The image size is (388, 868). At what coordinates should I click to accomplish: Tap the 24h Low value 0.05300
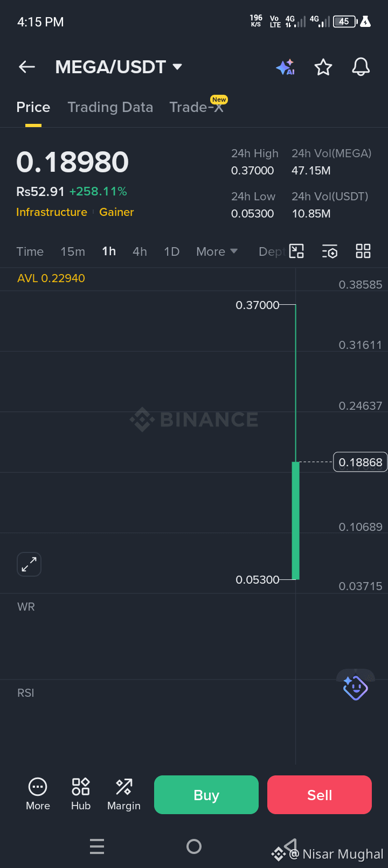(x=253, y=214)
